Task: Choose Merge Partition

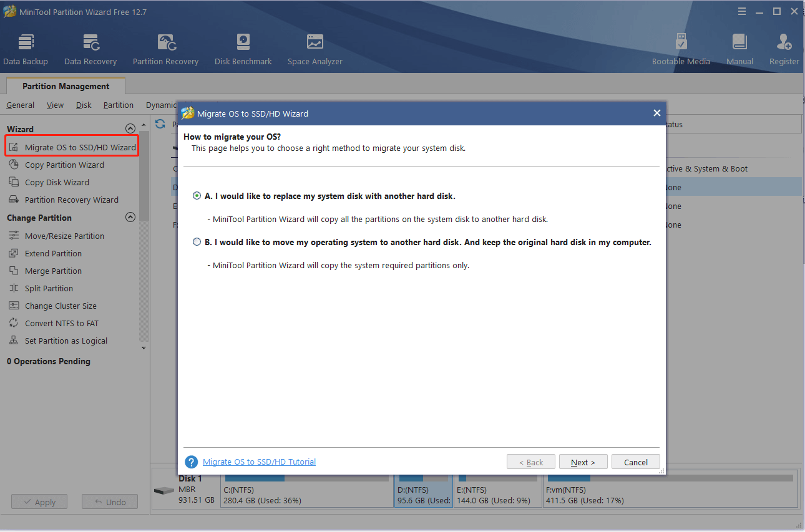Action: (53, 271)
